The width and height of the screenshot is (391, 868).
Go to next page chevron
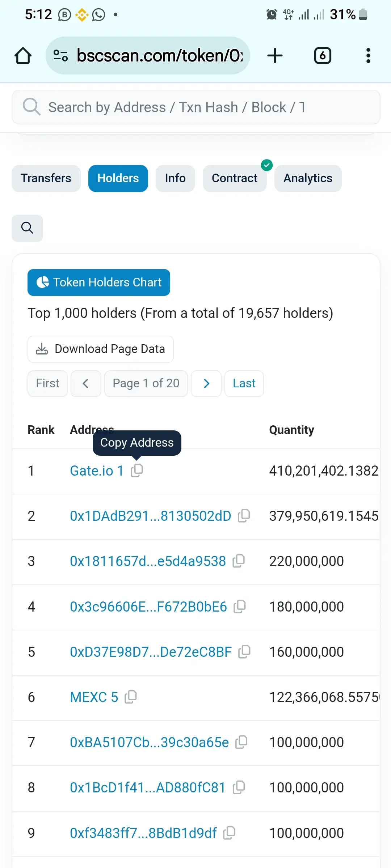tap(206, 383)
